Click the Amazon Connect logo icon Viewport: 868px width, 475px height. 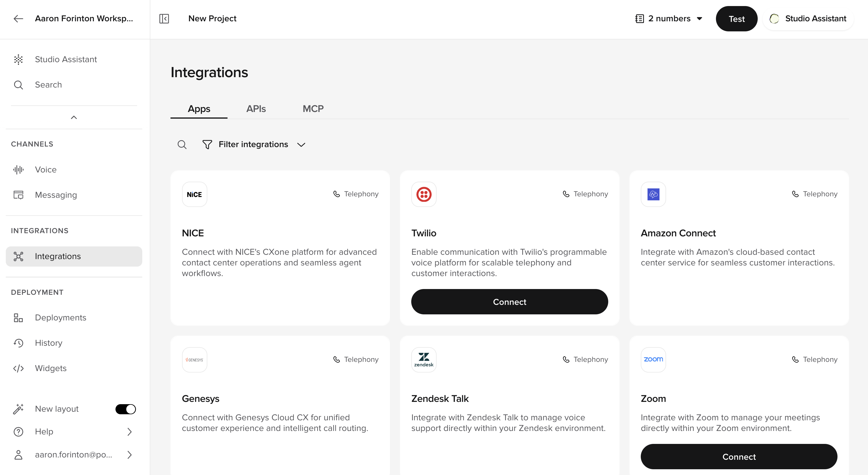tap(653, 194)
